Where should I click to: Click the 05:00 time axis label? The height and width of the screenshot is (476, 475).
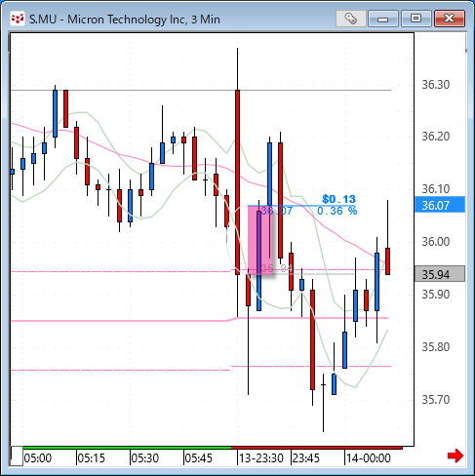pyautogui.click(x=38, y=458)
